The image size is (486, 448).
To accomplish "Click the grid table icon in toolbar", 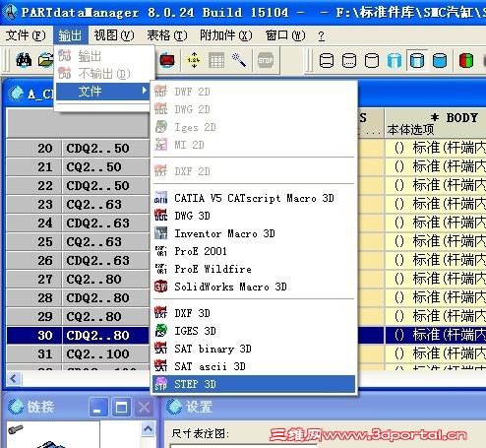I will click(216, 60).
